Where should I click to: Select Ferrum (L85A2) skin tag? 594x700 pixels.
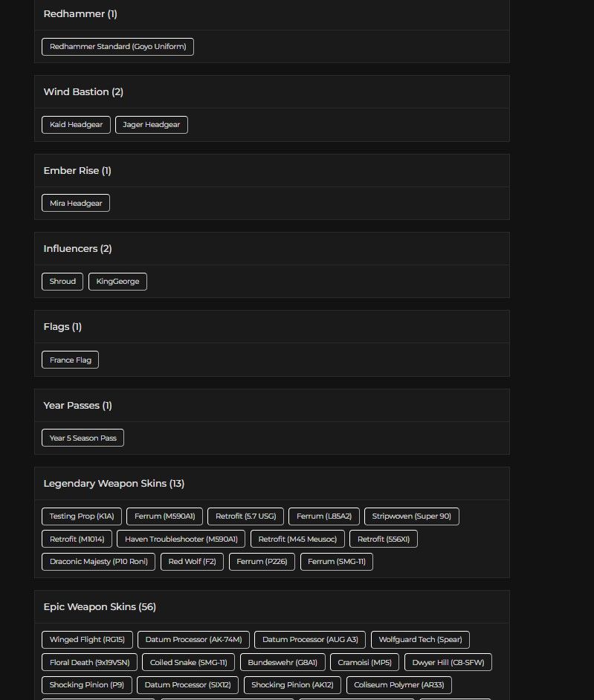tap(324, 516)
